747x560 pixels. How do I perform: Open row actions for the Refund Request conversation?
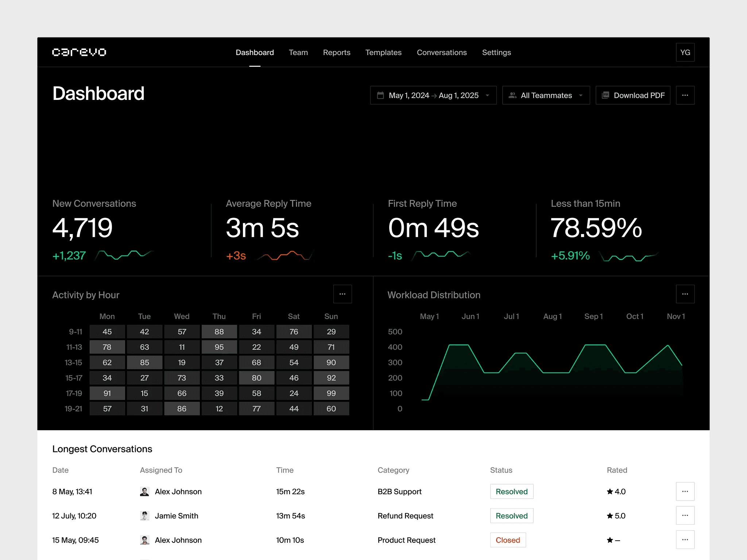[685, 516]
